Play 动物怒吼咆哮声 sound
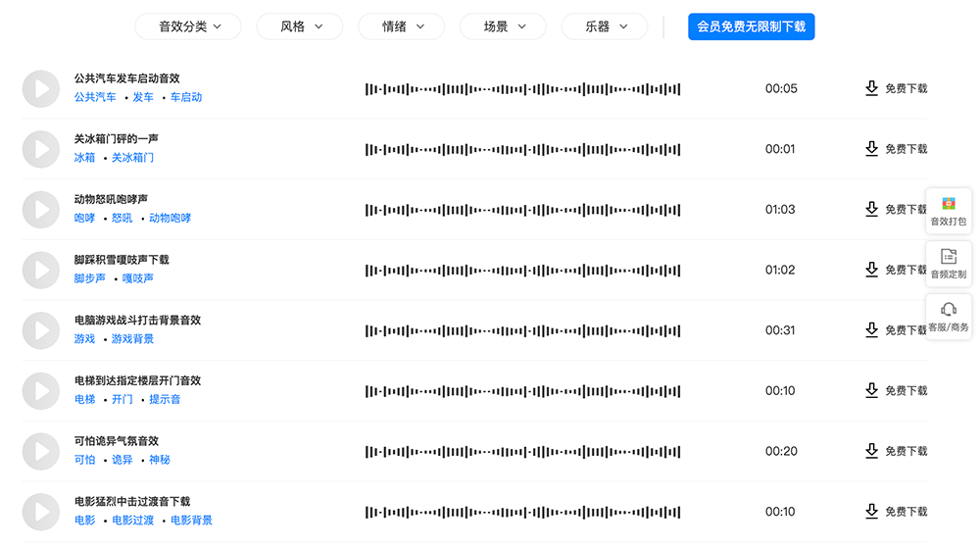The height and width of the screenshot is (548, 980). click(40, 210)
